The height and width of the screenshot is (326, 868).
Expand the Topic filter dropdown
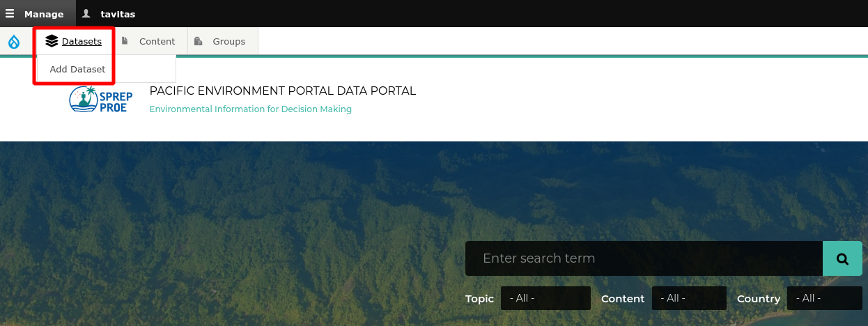[x=545, y=298]
